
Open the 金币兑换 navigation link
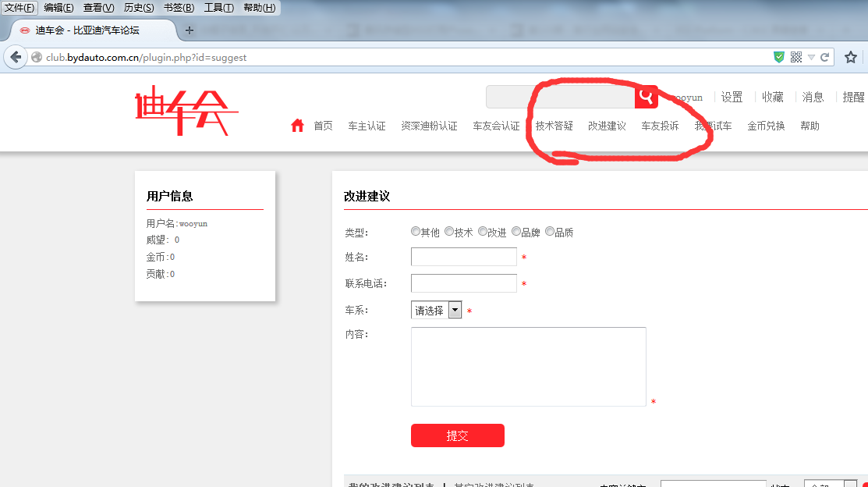click(766, 126)
